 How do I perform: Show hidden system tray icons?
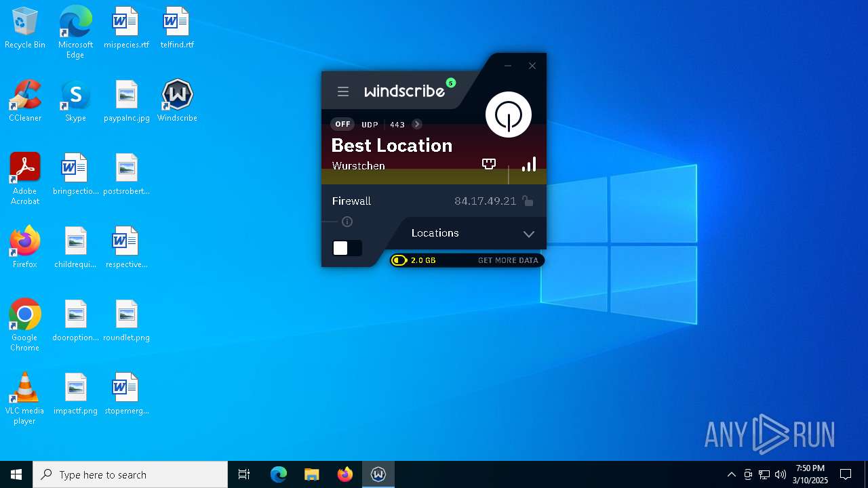(731, 474)
